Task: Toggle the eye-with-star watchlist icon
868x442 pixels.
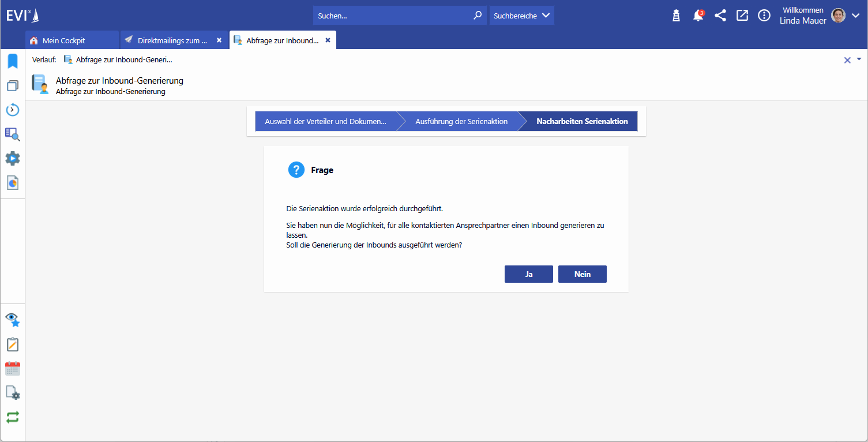Action: point(13,320)
